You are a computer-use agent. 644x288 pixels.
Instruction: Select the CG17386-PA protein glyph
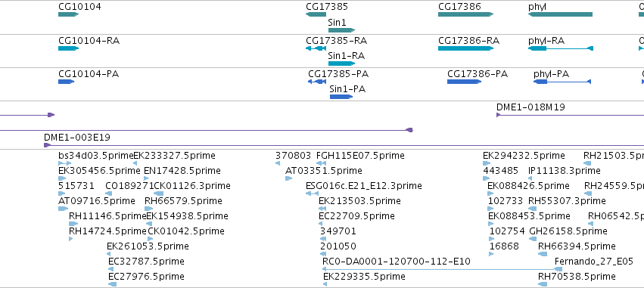tap(464, 82)
